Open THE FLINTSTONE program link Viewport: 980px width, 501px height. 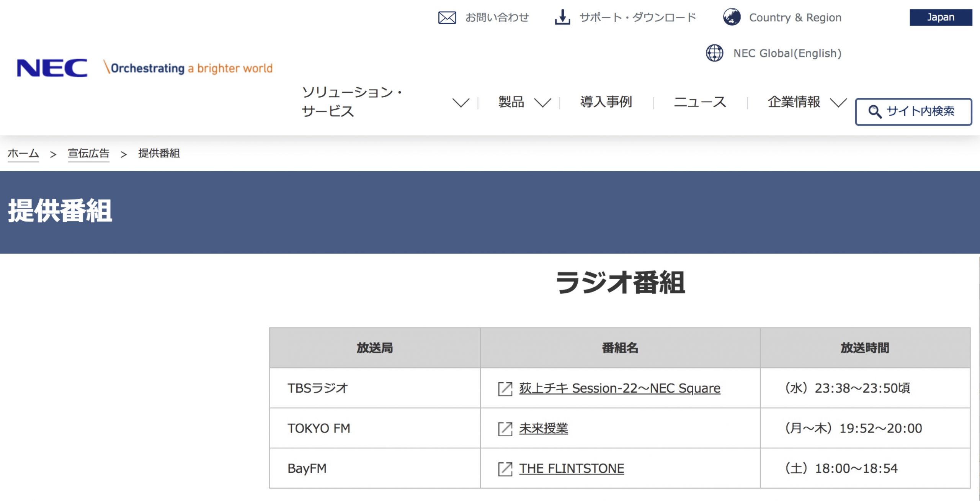[571, 469]
